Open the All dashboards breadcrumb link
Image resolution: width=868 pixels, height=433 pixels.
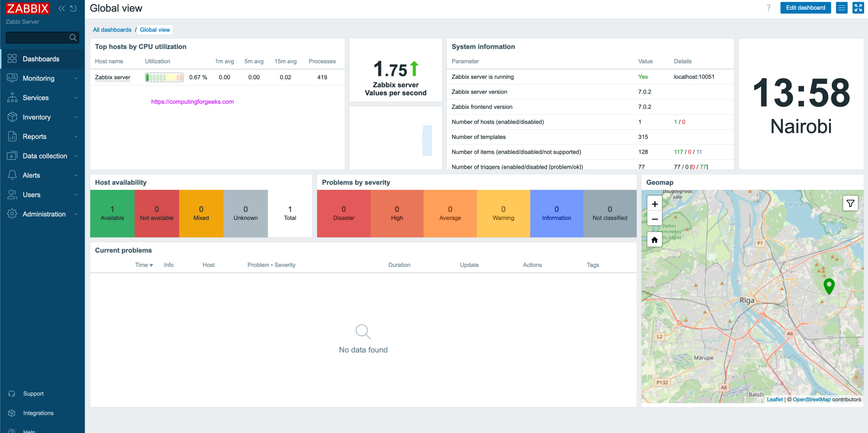pos(112,30)
